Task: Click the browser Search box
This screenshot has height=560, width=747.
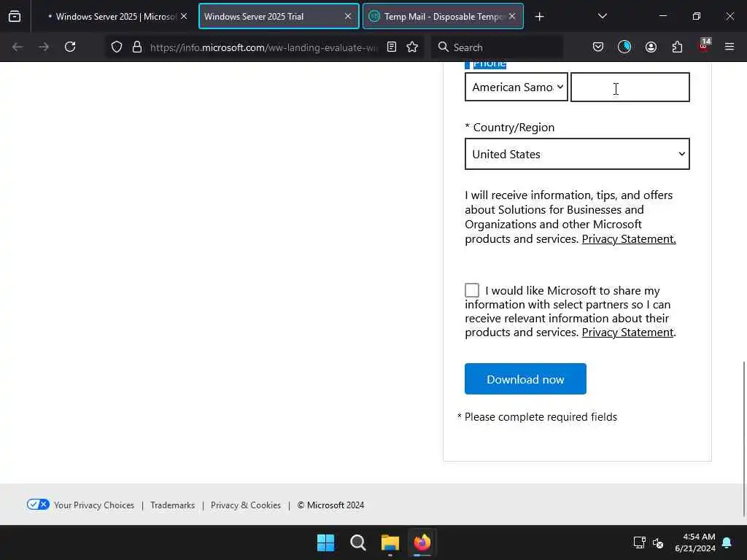Action: 497,47
